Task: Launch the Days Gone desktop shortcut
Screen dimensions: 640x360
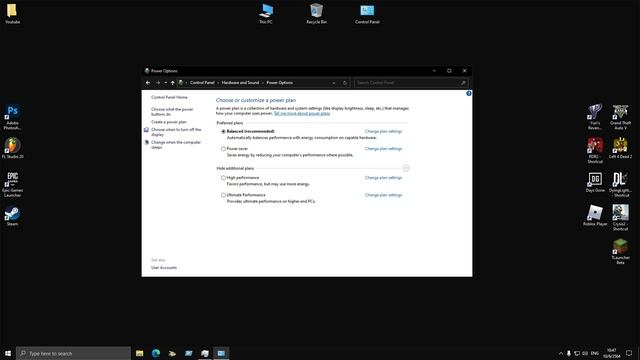Action: pos(595,182)
